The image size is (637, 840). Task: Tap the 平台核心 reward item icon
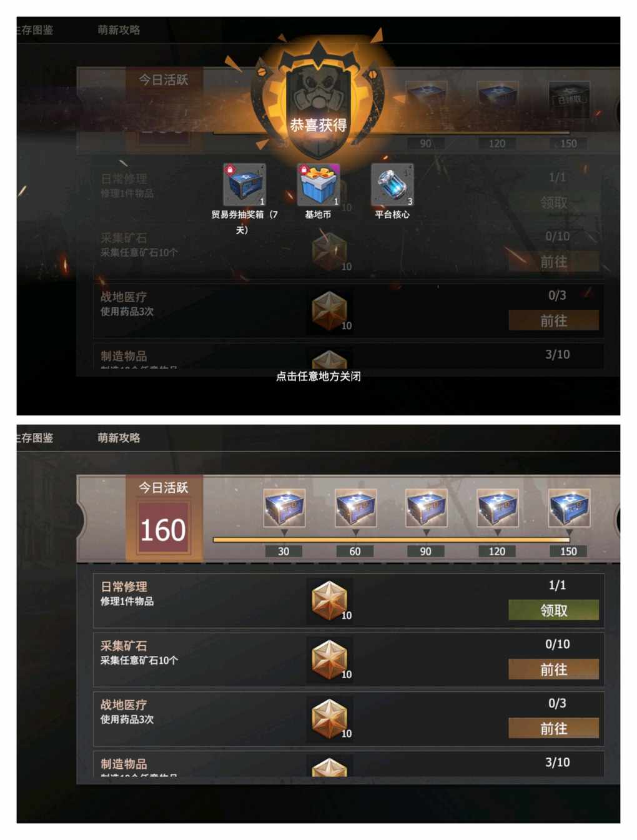tap(392, 185)
